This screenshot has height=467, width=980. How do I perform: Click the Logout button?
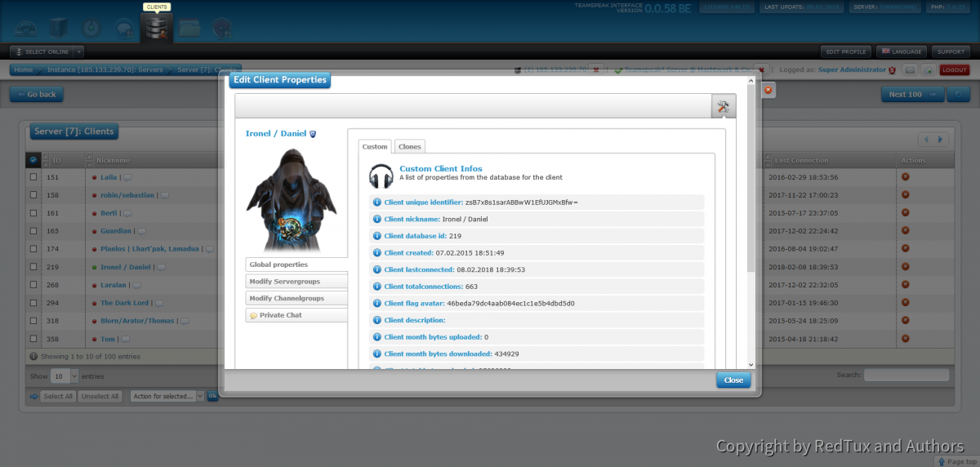pos(954,70)
